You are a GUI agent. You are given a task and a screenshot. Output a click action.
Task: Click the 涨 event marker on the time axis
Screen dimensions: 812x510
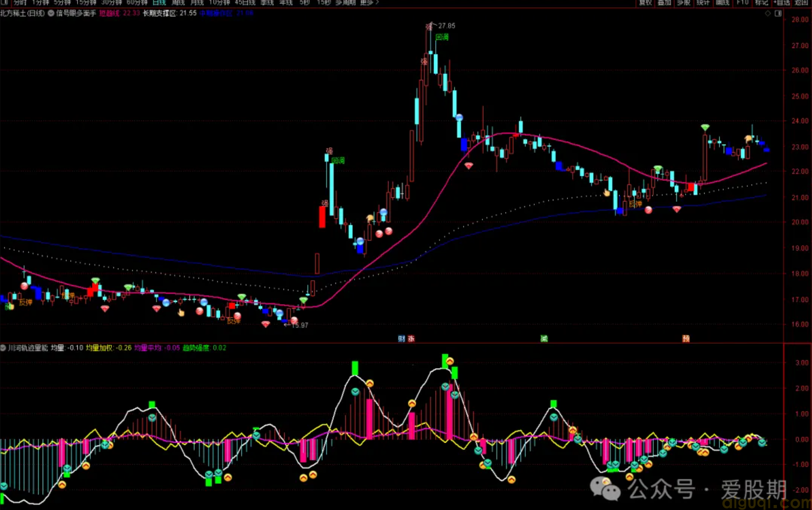pos(411,338)
